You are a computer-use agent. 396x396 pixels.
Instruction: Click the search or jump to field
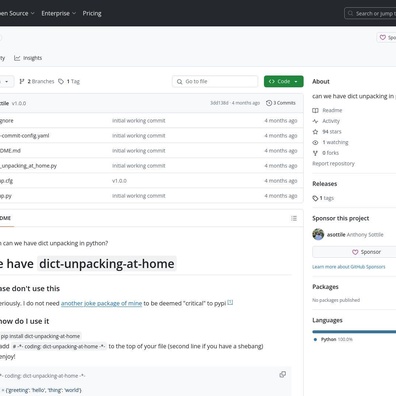370,14
